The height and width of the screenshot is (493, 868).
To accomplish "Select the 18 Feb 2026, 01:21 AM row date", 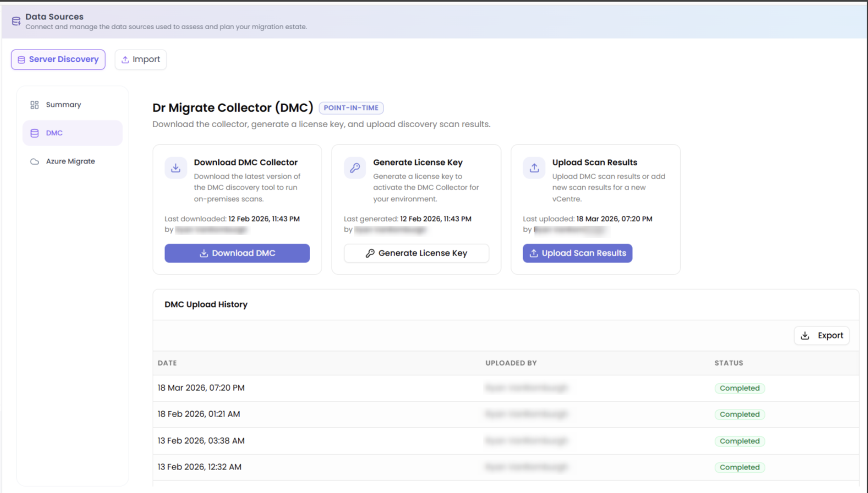I will [199, 414].
